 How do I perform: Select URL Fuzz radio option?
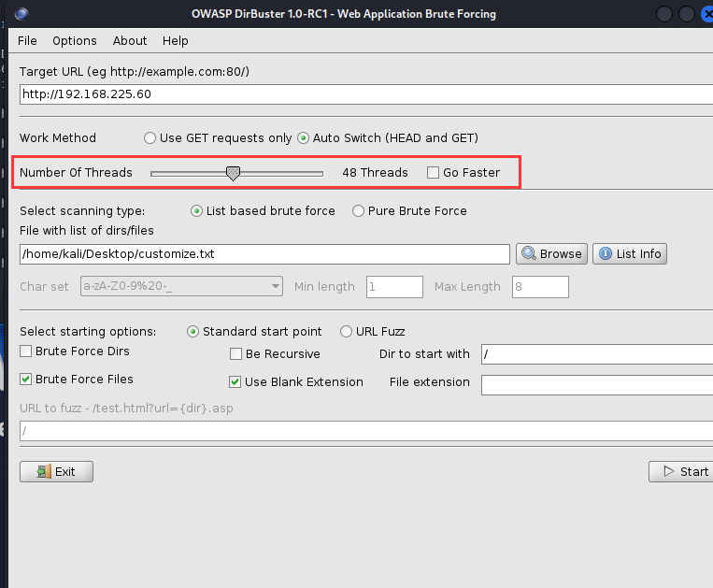coord(346,332)
